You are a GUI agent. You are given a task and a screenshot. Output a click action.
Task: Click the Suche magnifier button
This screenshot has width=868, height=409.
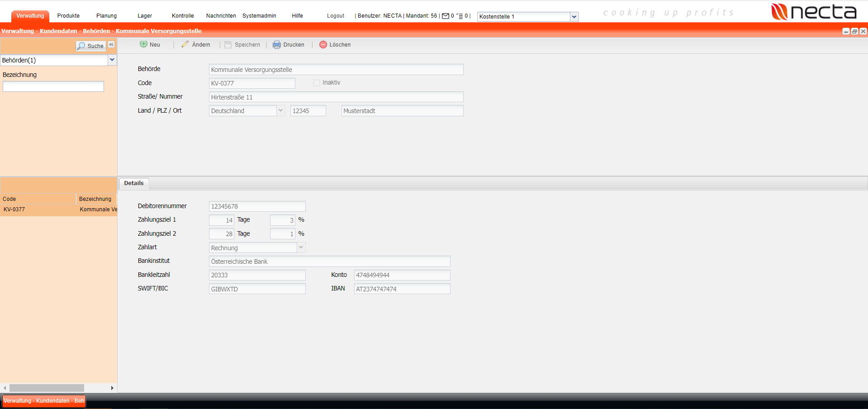click(x=90, y=46)
